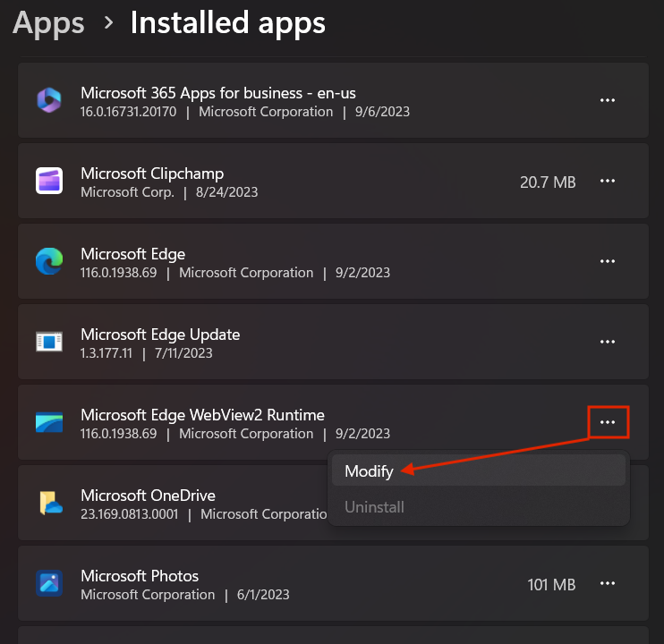Open more options for Microsoft Edge Update
The image size is (664, 644).
(x=608, y=342)
